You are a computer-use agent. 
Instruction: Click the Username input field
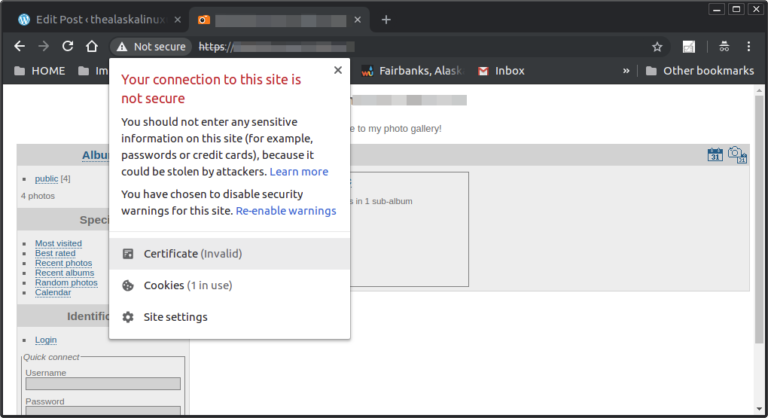tap(103, 383)
